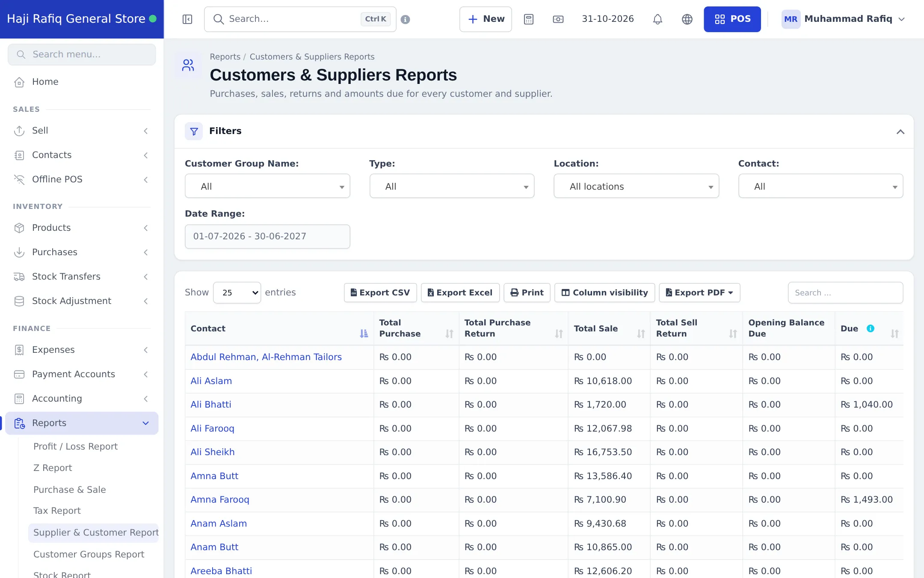Open Profit / Loss Report
924x578 pixels.
(x=75, y=447)
